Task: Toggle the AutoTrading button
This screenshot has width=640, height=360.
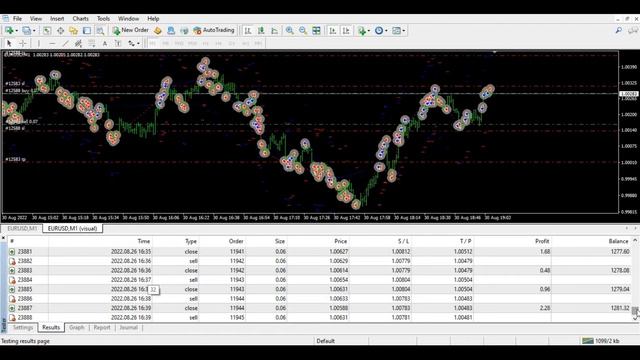Action: point(214,30)
